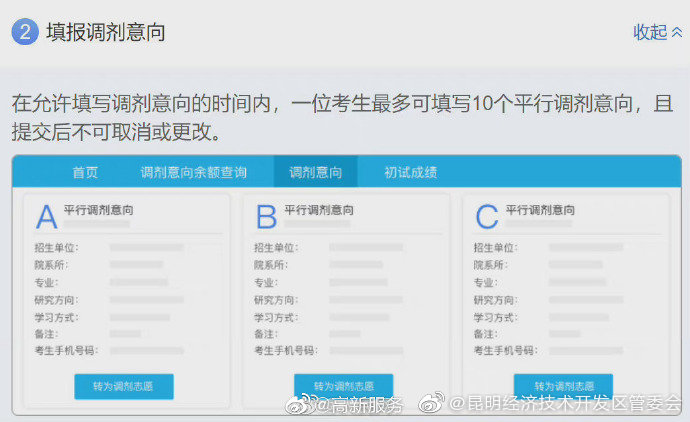Select 平行调剂意向 heading in card C
The width and height of the screenshot is (690, 422).
[x=540, y=210]
